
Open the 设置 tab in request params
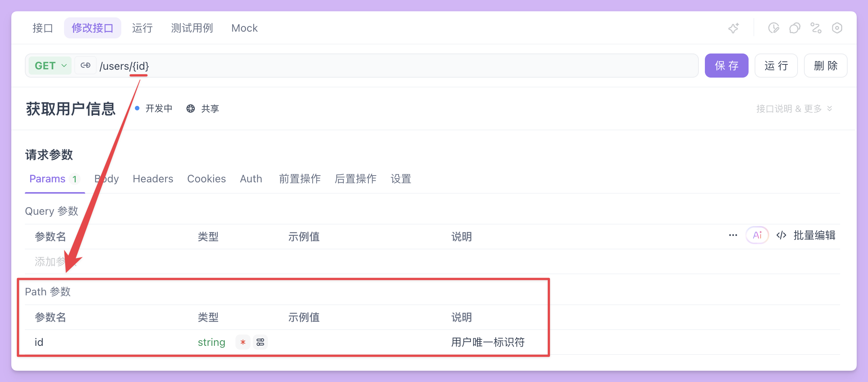pos(401,179)
